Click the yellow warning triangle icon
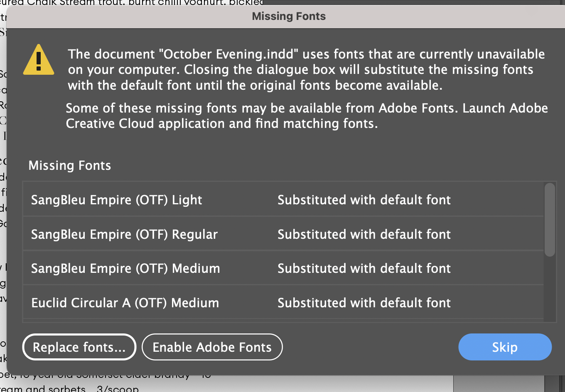 click(x=39, y=60)
